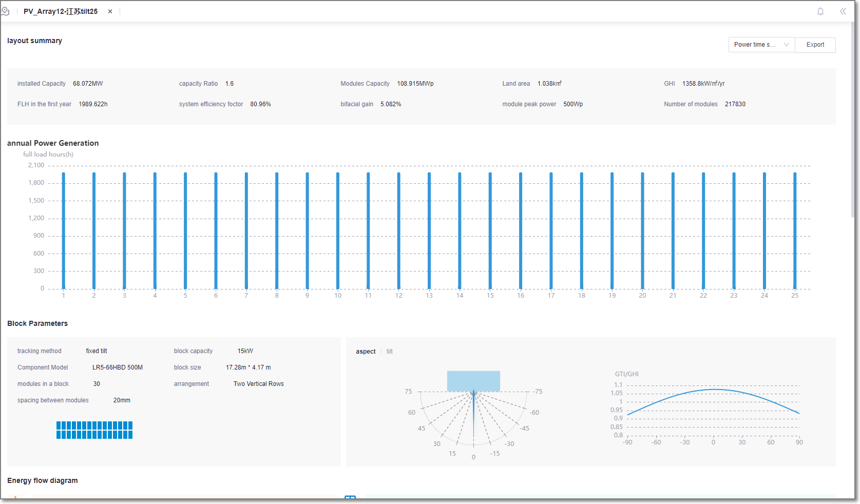860x504 pixels.
Task: Click the year 7 bar in chart
Action: [x=246, y=230]
